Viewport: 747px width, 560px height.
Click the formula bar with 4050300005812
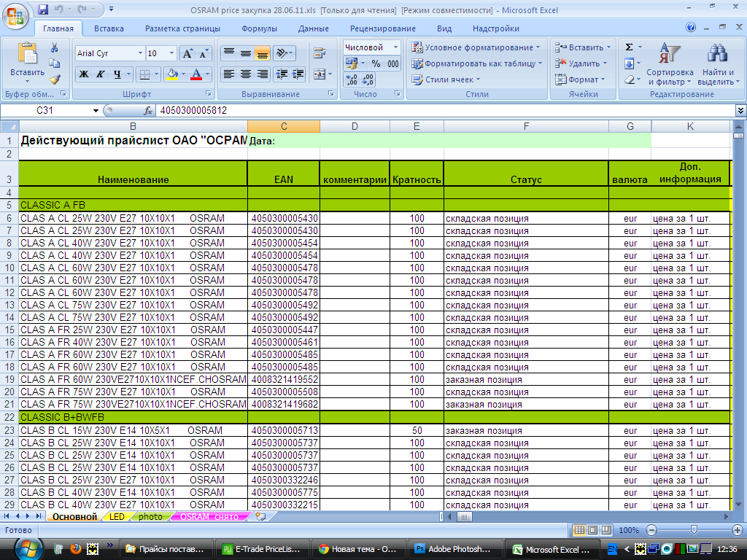[446, 111]
